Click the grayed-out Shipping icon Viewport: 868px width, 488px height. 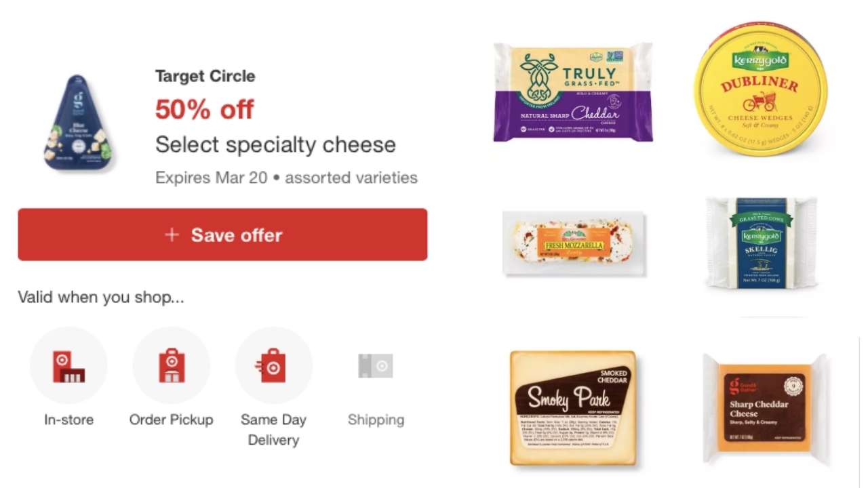coord(376,365)
